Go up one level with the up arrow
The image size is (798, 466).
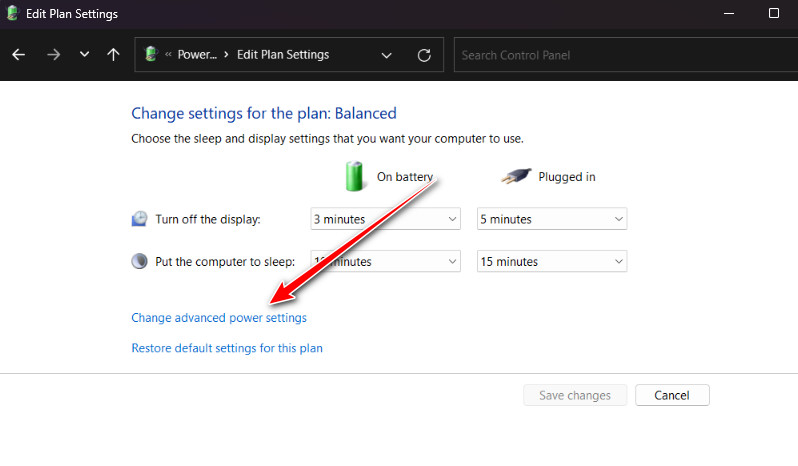click(113, 54)
